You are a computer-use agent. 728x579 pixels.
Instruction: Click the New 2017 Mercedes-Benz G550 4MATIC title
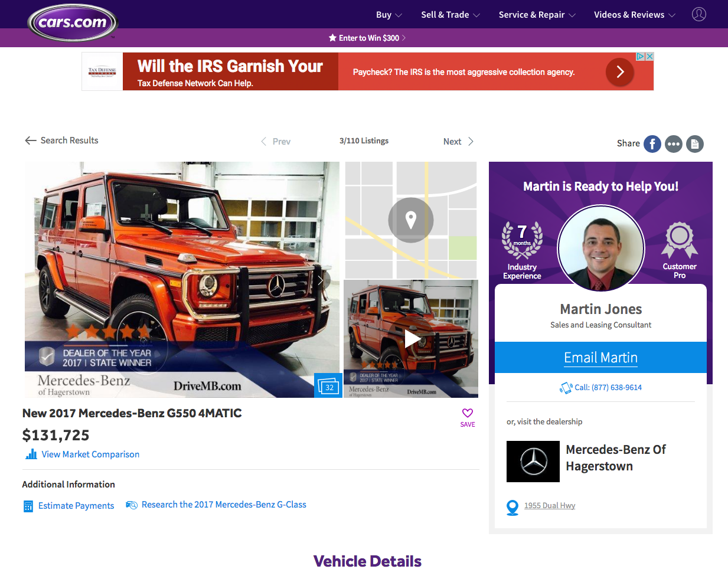pos(132,414)
